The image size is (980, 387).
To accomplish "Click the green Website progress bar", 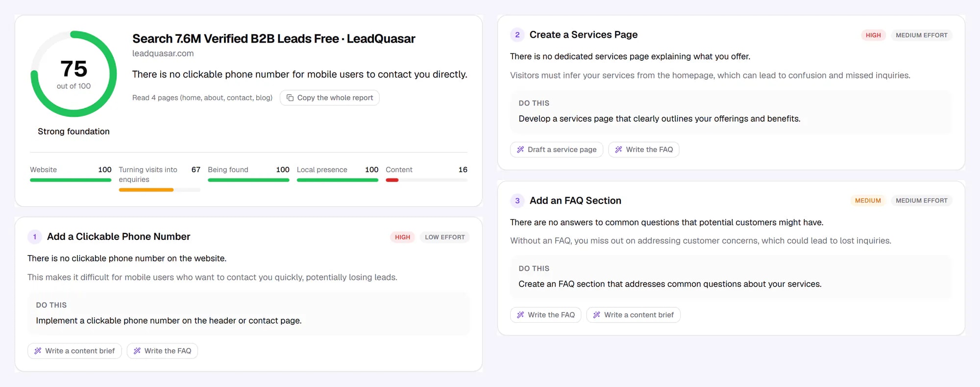I will (x=71, y=180).
